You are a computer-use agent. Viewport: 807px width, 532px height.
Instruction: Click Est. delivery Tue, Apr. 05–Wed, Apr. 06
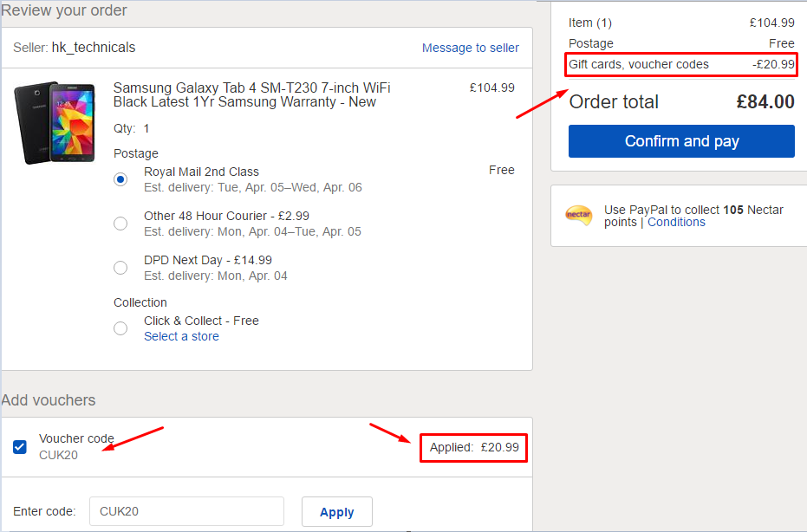253,187
